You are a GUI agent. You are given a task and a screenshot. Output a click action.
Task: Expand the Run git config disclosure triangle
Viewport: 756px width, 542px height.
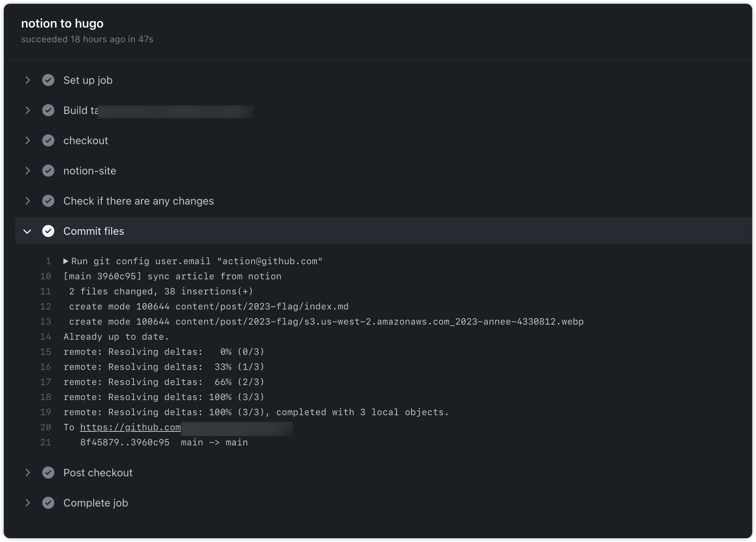click(x=66, y=261)
